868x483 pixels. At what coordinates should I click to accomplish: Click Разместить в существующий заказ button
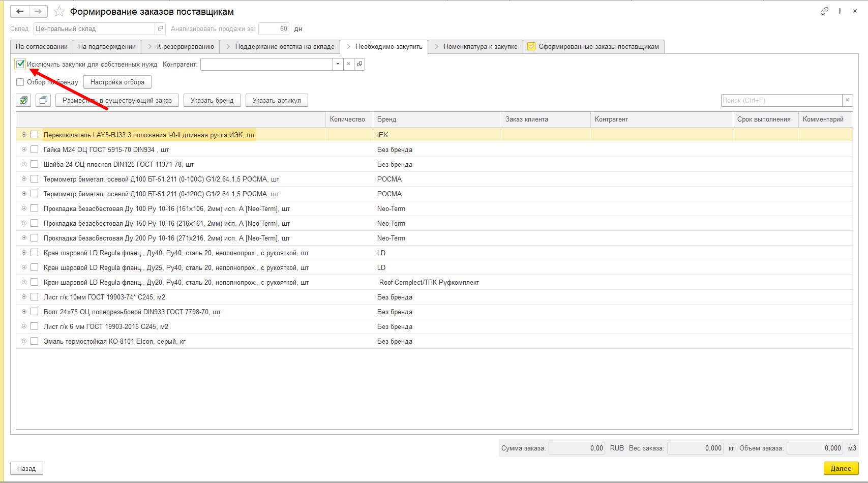[x=117, y=100]
